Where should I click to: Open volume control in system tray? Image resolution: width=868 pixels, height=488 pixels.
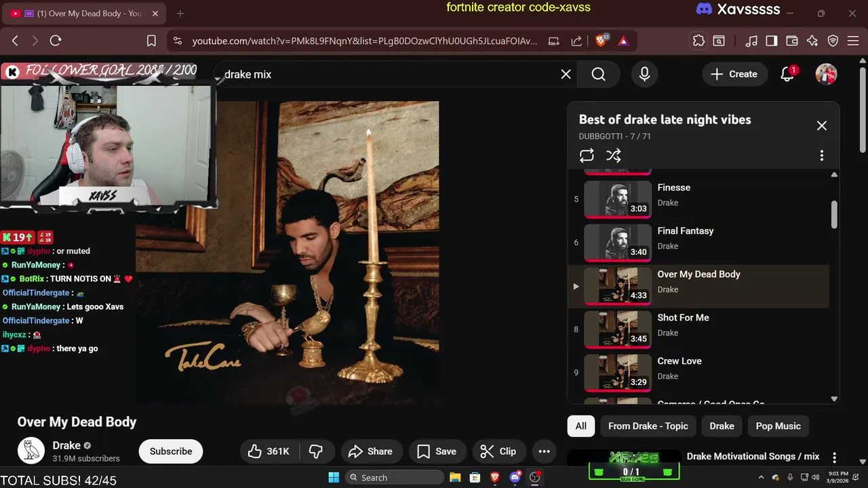(815, 478)
